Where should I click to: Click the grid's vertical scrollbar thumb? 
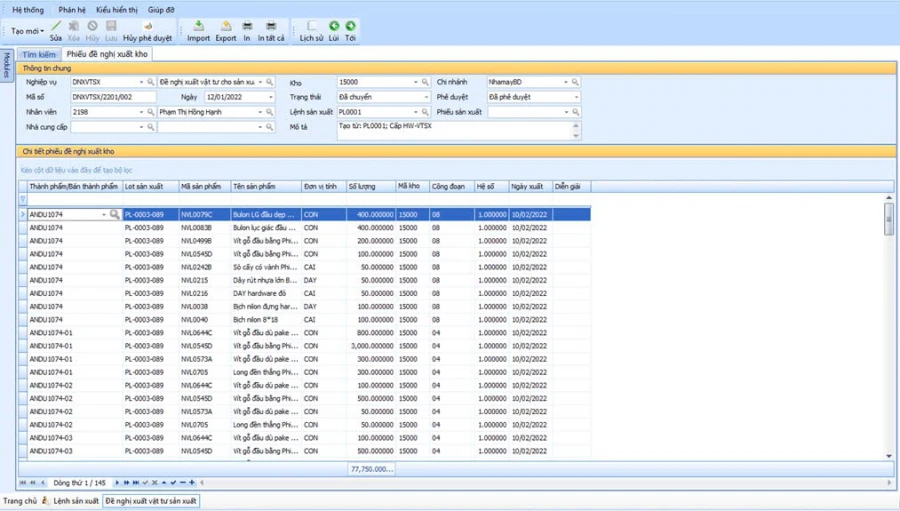[x=889, y=218]
